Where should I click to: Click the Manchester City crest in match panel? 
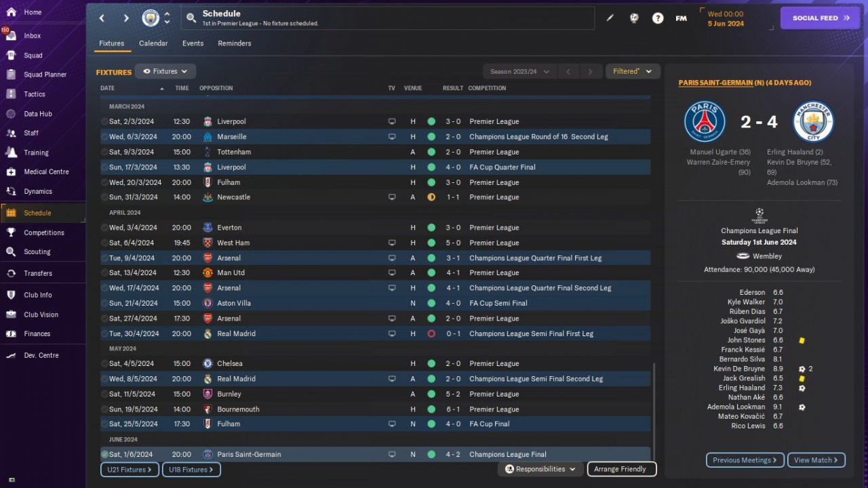(813, 121)
